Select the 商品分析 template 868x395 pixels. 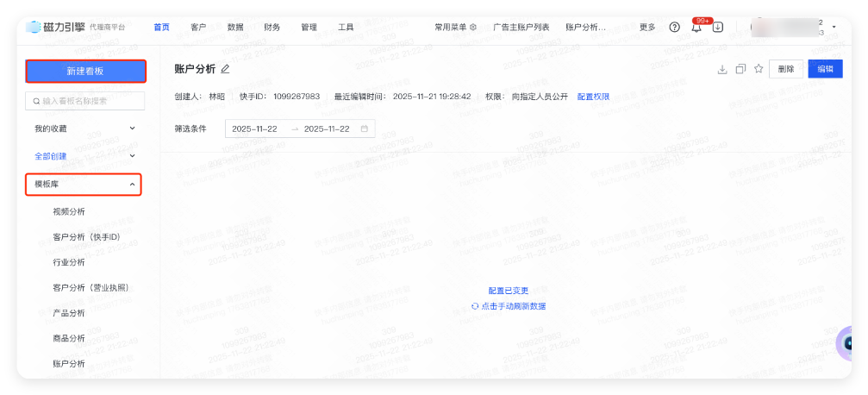(x=69, y=338)
